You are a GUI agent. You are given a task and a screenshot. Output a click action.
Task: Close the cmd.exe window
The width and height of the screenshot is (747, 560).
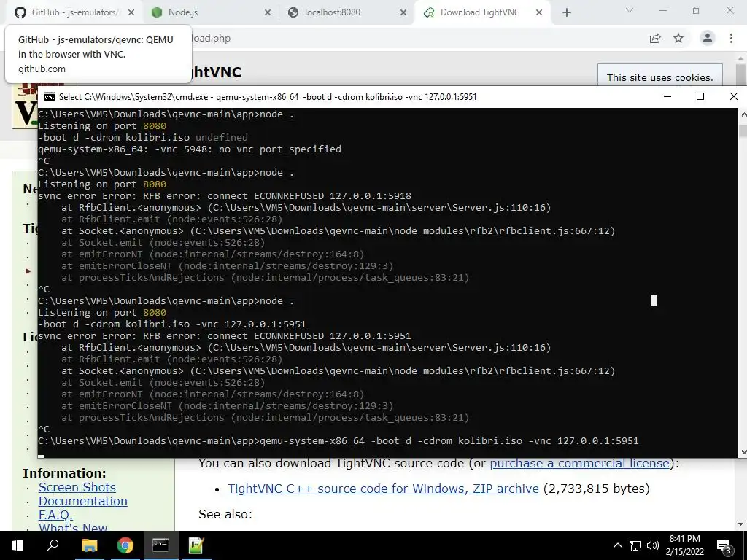tap(734, 97)
